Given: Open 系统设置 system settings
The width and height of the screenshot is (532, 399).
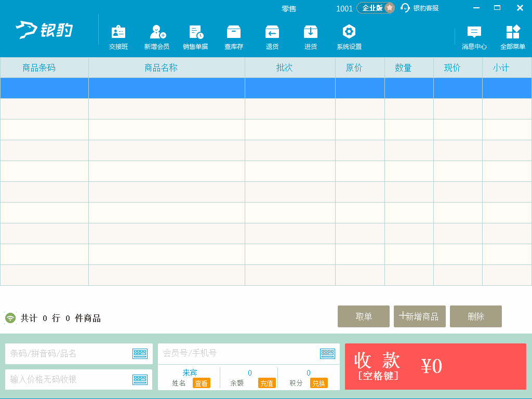Looking at the screenshot, I should 349,37.
